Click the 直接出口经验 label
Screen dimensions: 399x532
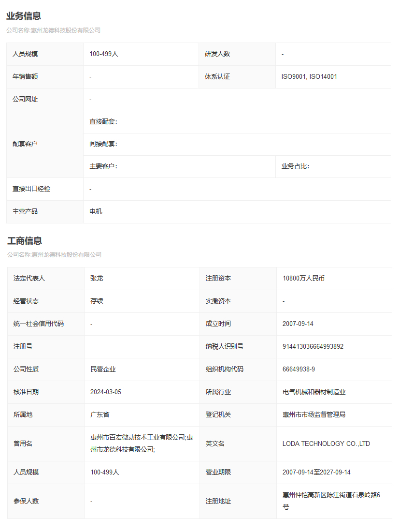[31, 189]
